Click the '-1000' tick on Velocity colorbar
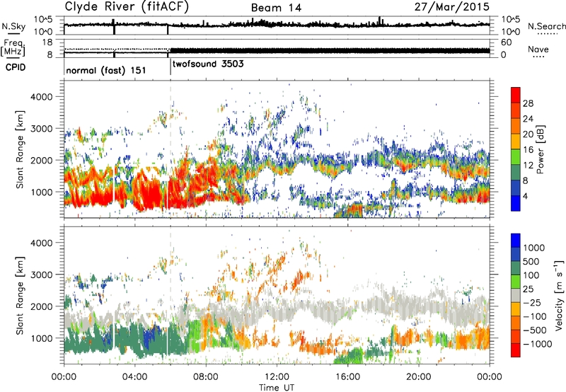566x392 pixels. [x=537, y=344]
